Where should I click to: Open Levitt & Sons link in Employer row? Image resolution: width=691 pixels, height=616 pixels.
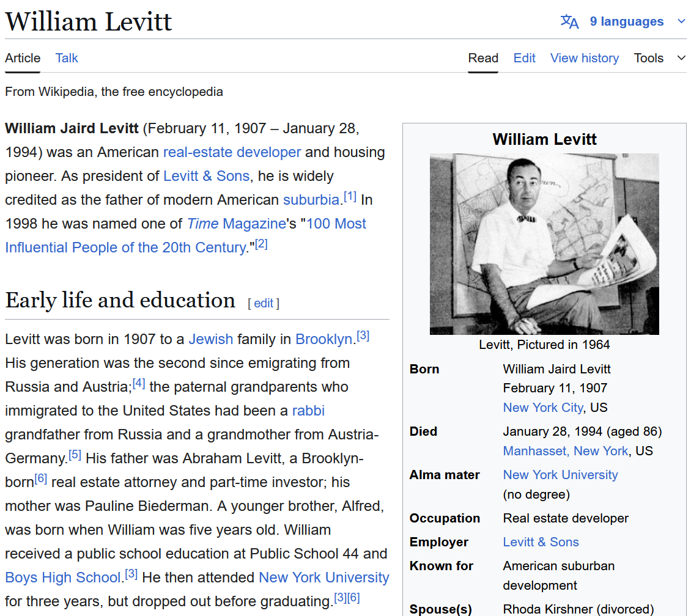541,542
